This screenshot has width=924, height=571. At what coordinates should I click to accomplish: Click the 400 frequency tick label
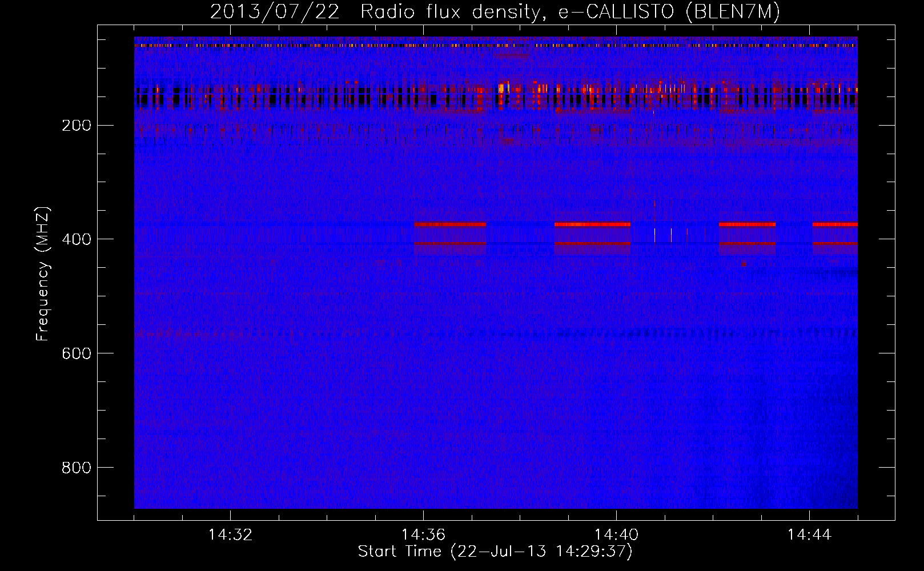click(x=77, y=239)
